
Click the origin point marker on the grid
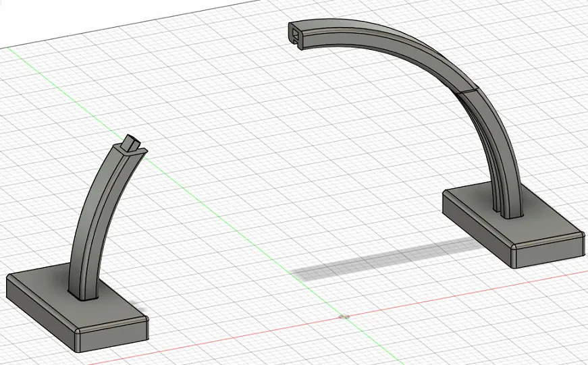coord(344,317)
